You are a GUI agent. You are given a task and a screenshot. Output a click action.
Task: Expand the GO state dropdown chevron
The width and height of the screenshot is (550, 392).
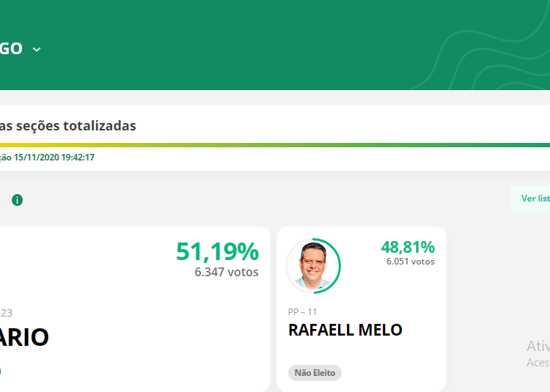(x=37, y=49)
